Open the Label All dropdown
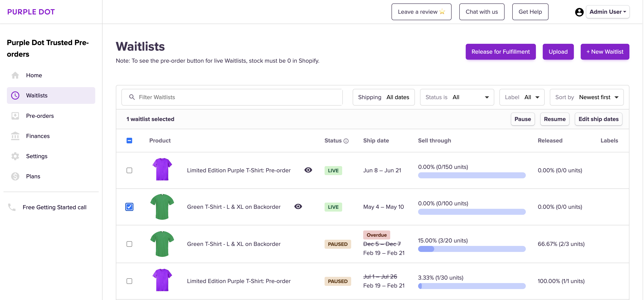Image resolution: width=644 pixels, height=300 pixels. [522, 97]
